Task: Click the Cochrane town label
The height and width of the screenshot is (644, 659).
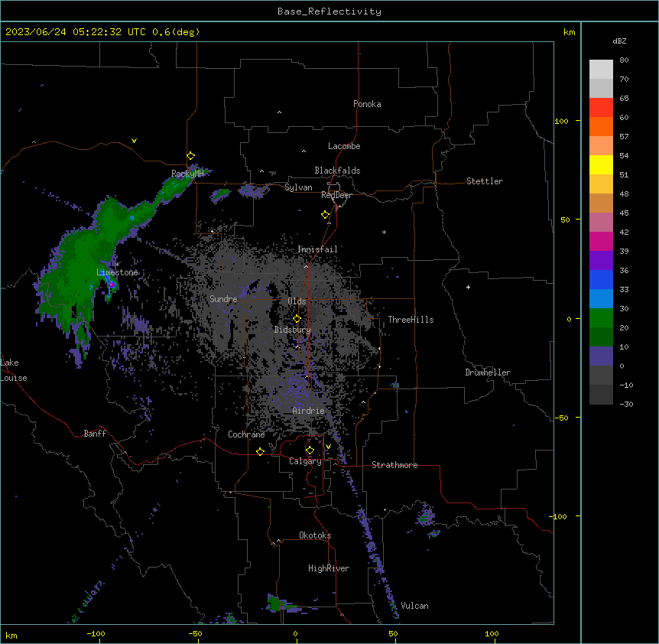Action: [246, 434]
